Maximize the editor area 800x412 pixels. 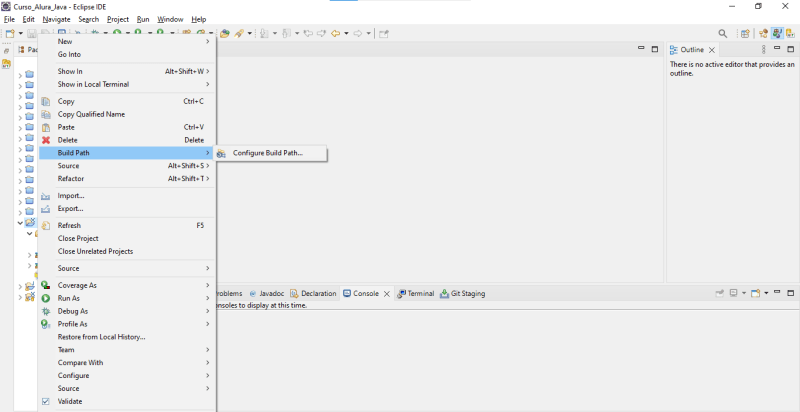[655, 49]
